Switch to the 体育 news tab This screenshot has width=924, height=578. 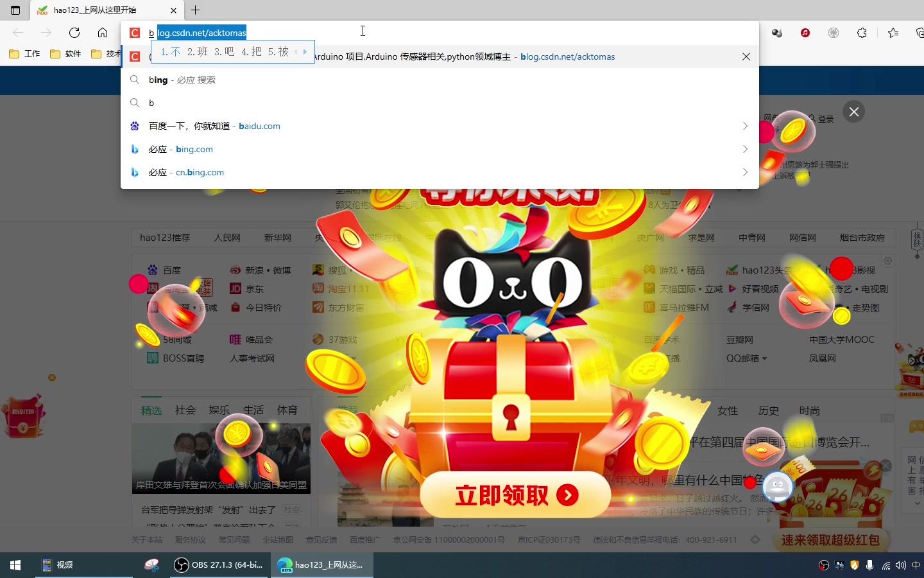[287, 410]
